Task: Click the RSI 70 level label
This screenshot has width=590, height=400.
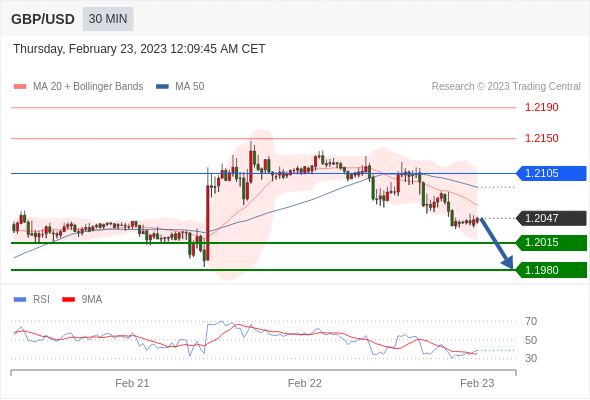Action: [x=531, y=321]
